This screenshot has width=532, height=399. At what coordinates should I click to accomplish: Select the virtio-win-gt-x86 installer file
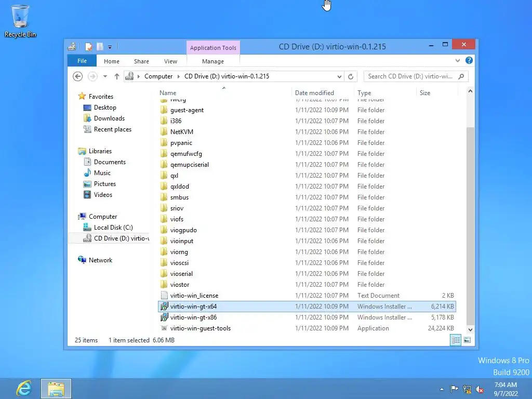click(193, 317)
